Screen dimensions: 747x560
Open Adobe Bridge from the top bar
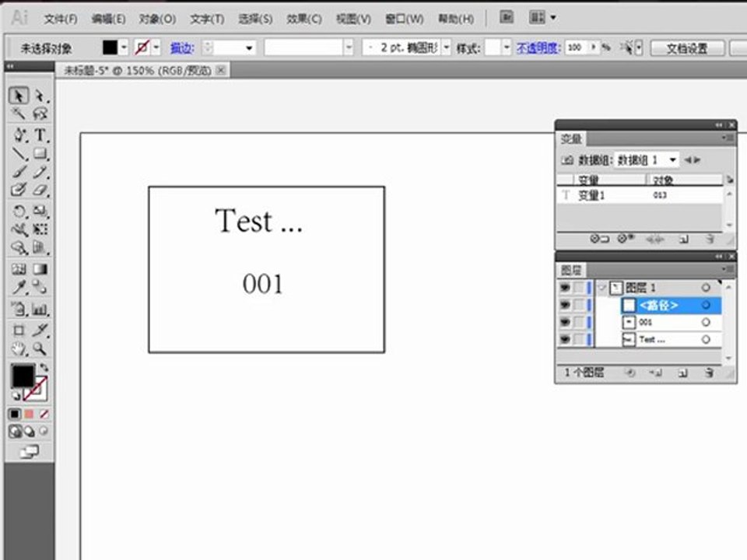(x=507, y=18)
